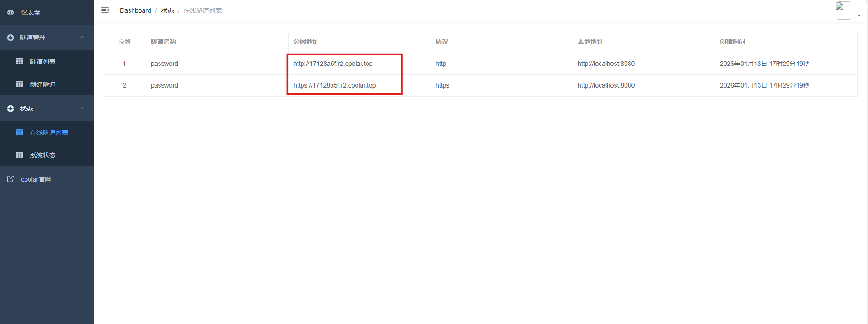Image resolution: width=868 pixels, height=324 pixels.
Task: Toggle the sidebar with the hamburger icon
Action: pos(105,10)
